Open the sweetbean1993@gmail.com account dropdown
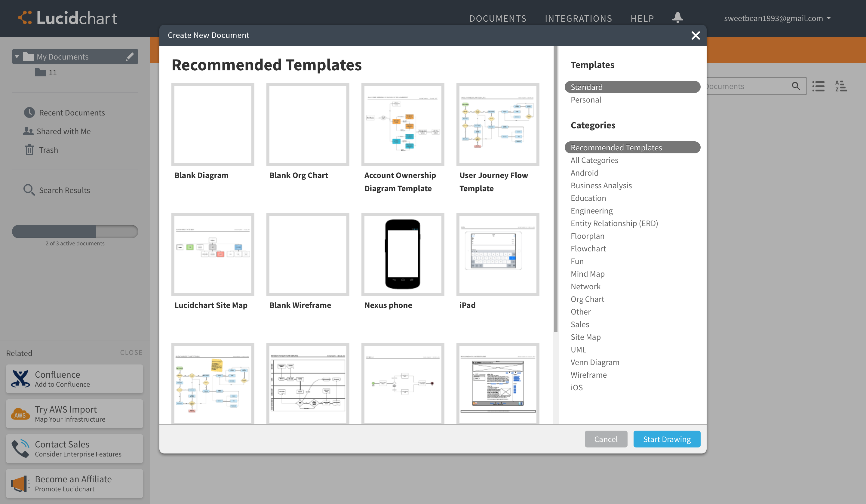 point(777,18)
